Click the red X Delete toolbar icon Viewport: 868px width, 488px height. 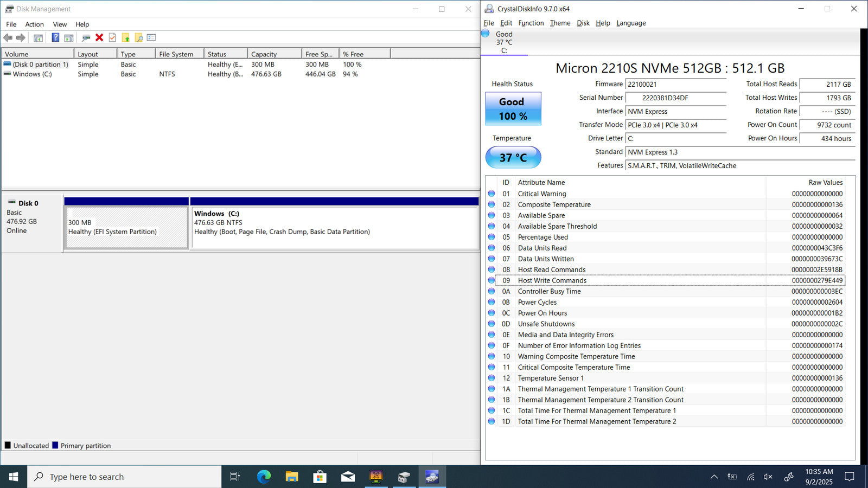(99, 37)
